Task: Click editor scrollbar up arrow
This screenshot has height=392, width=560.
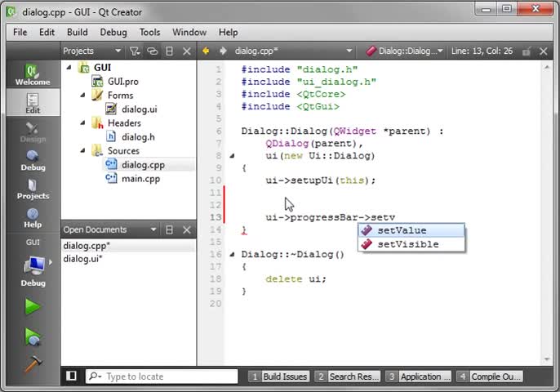Action: (547, 67)
